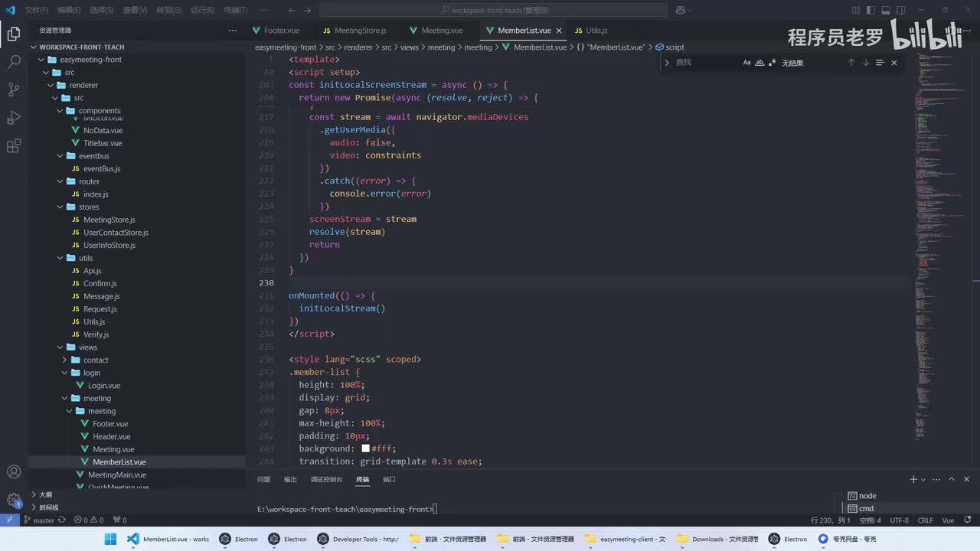This screenshot has height=551, width=980.
Task: Open the Run and Debug view
Action: click(x=14, y=118)
